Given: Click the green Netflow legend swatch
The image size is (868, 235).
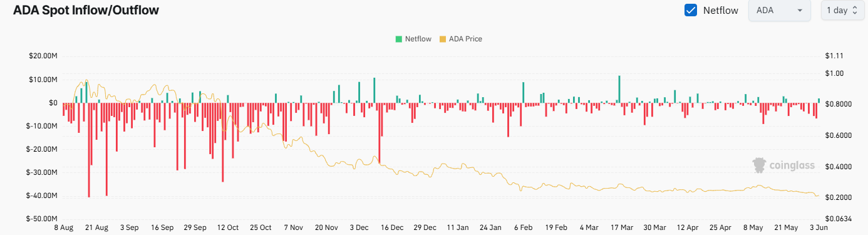Looking at the screenshot, I should tap(398, 39).
